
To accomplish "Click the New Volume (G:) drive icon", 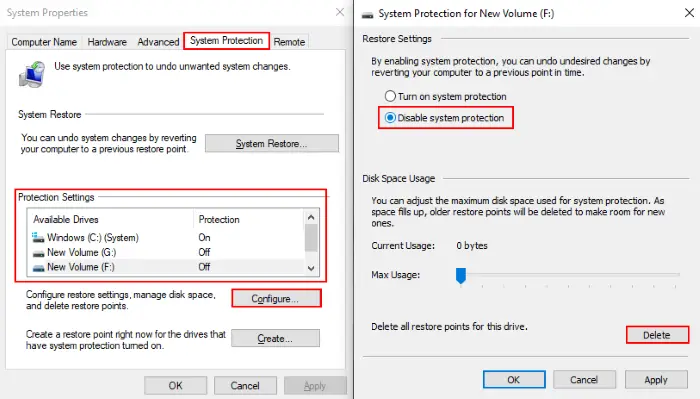I will [x=38, y=253].
